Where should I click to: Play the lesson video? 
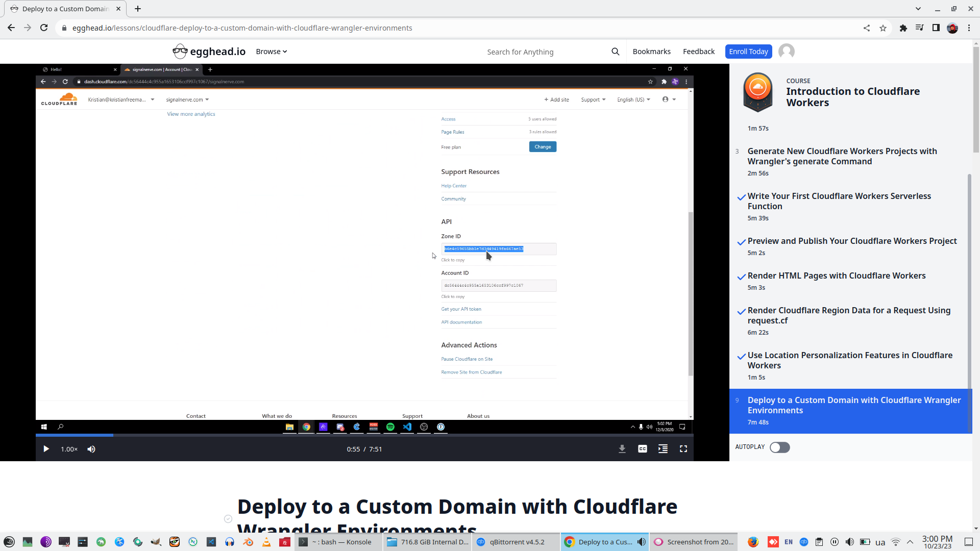(46, 449)
